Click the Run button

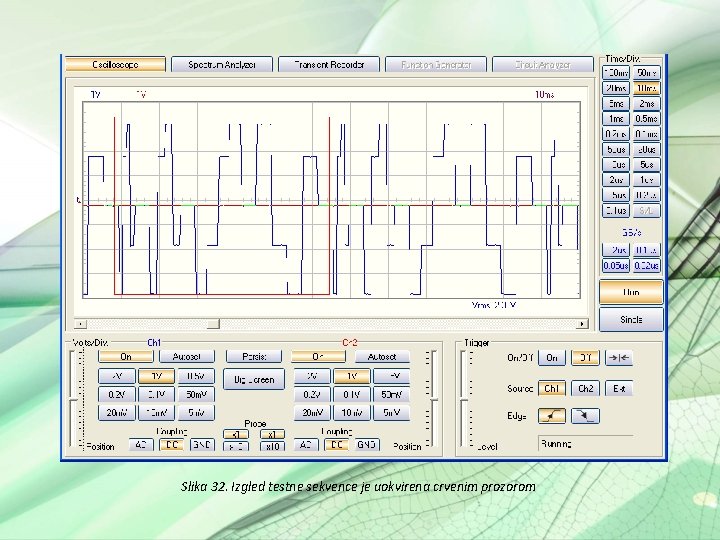[631, 291]
